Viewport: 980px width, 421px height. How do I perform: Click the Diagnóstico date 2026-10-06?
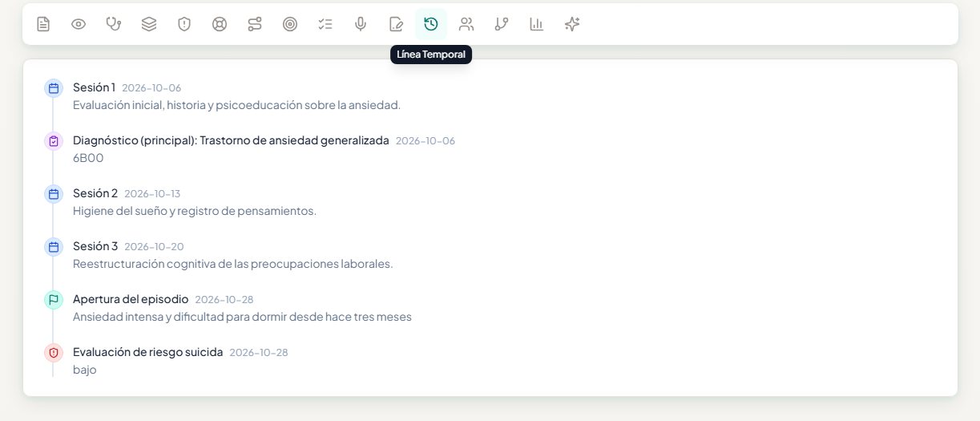[425, 140]
